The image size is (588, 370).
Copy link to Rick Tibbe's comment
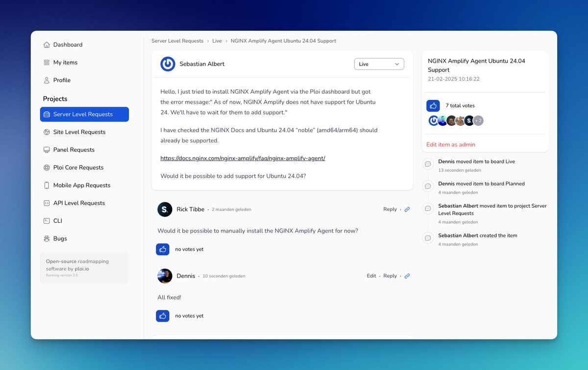tap(407, 209)
